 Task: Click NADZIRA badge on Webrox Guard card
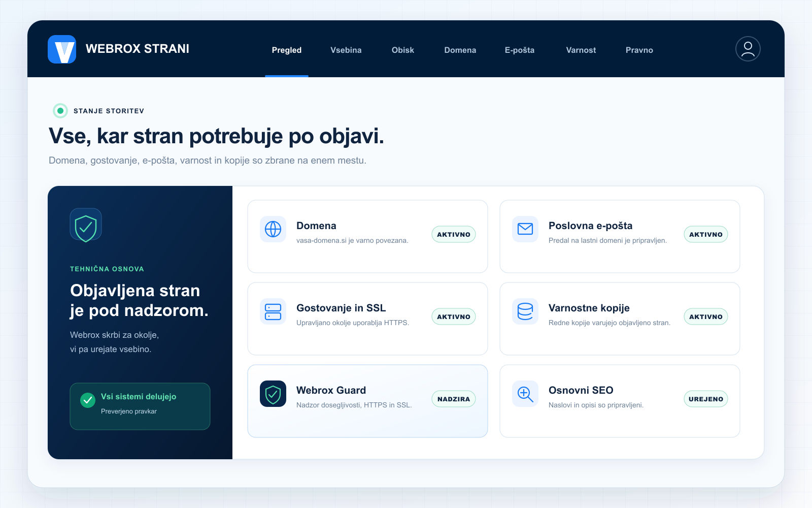click(x=454, y=399)
